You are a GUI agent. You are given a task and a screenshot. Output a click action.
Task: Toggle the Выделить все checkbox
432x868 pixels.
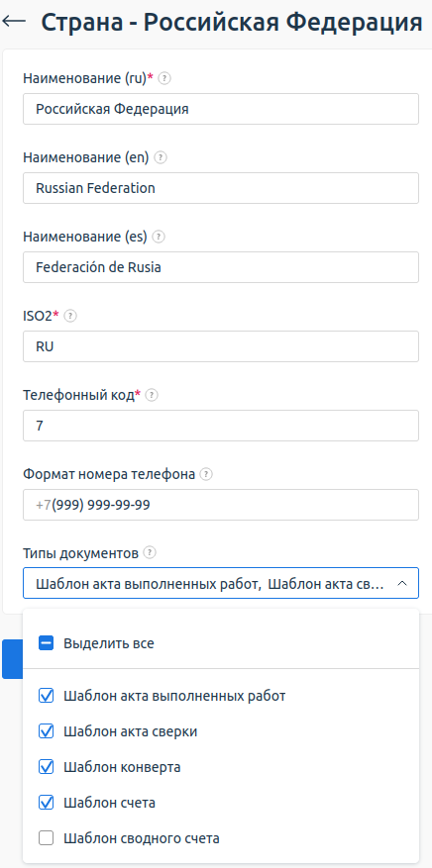46,643
